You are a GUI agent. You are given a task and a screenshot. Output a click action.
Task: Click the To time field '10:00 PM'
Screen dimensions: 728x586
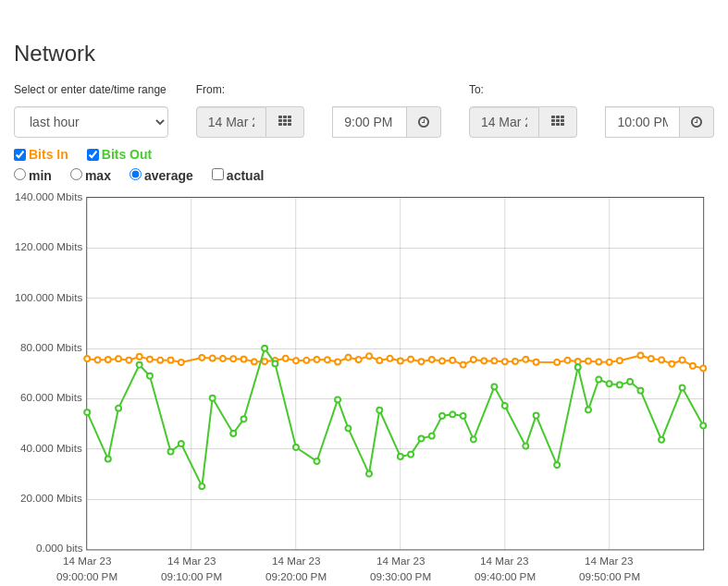point(643,122)
